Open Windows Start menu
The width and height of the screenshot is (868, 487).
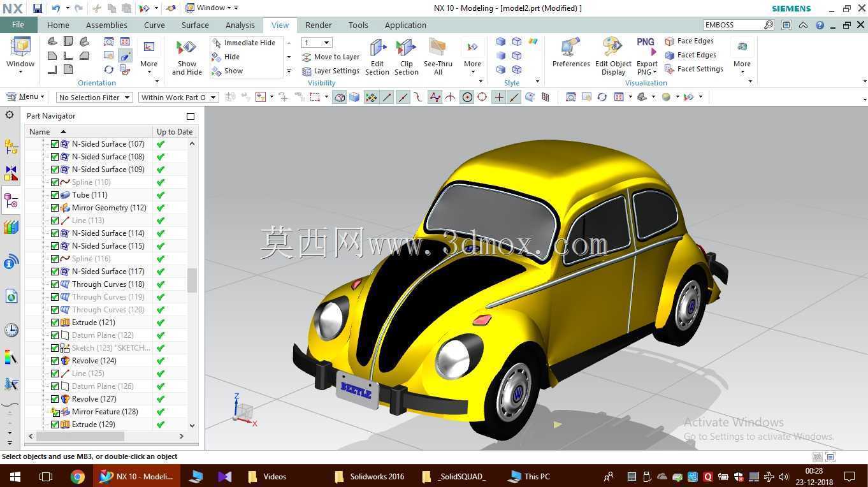[15, 476]
